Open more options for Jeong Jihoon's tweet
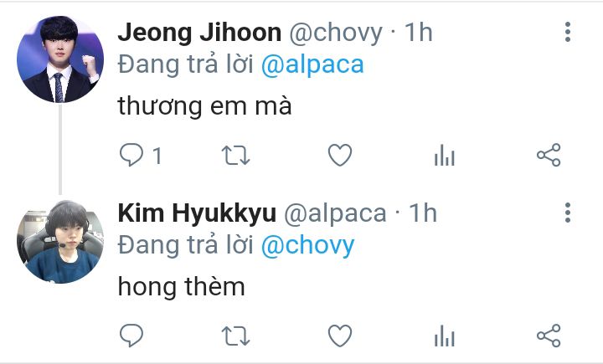Image resolution: width=603 pixels, height=364 pixels. click(568, 32)
